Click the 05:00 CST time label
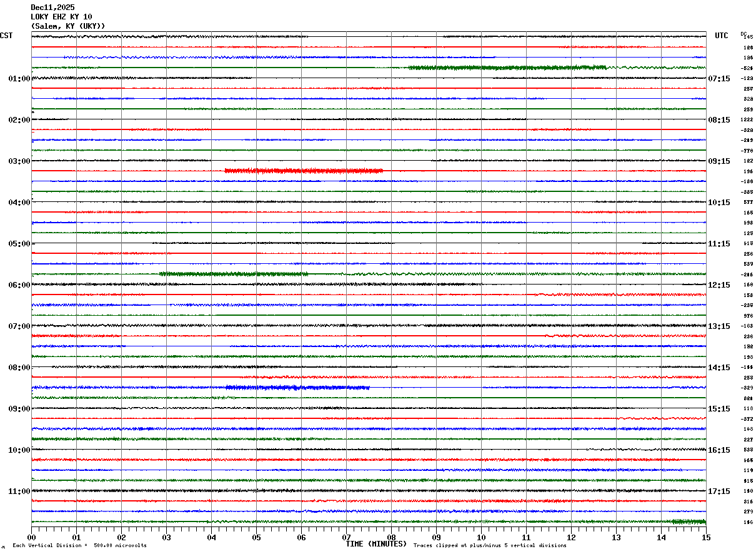756x554 pixels. 19,244
